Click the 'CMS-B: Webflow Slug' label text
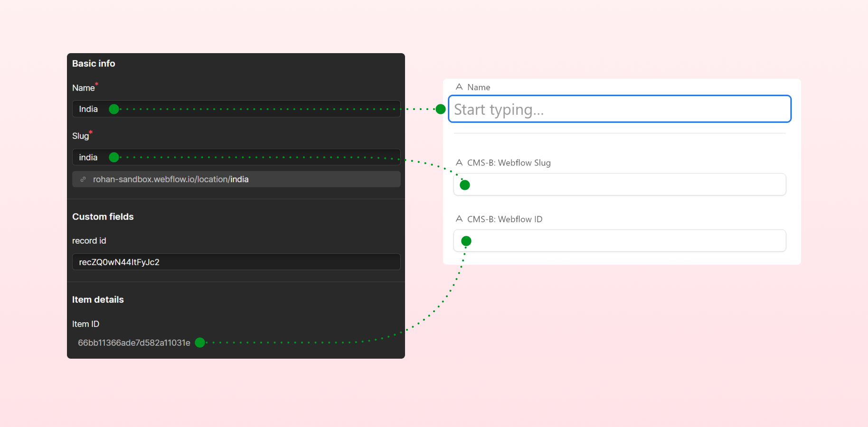Image resolution: width=868 pixels, height=427 pixels. pyautogui.click(x=509, y=163)
